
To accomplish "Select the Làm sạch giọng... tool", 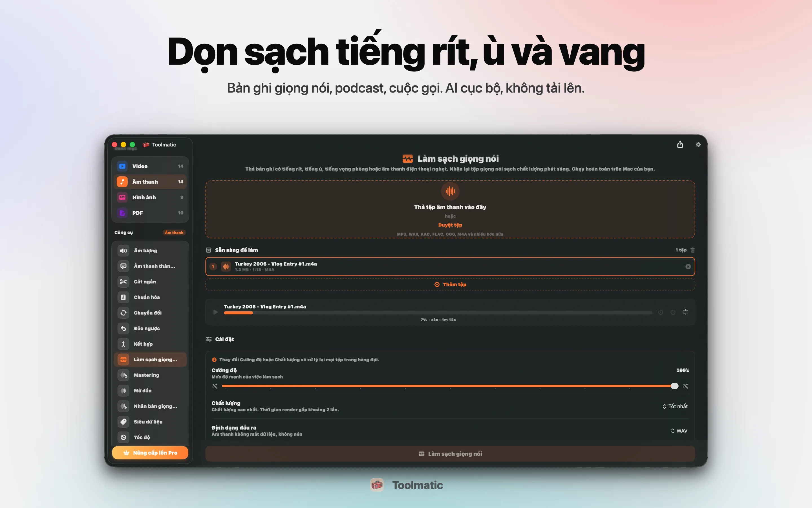I will pyautogui.click(x=150, y=360).
